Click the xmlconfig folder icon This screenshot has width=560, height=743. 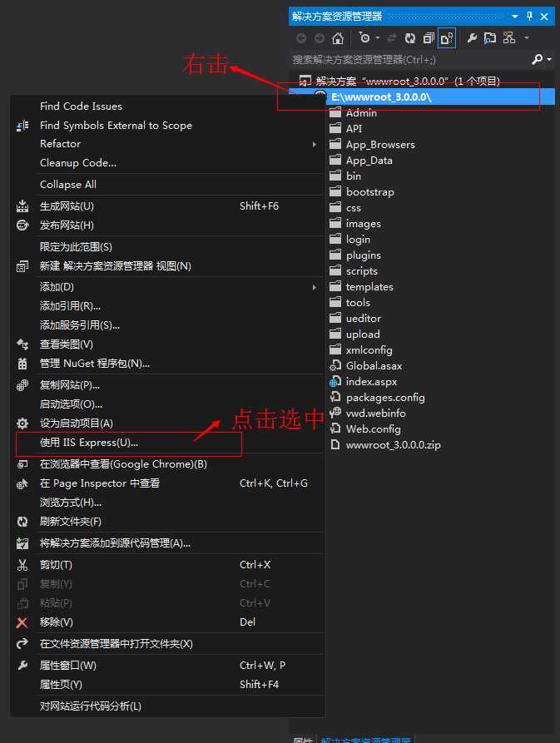[x=335, y=349]
